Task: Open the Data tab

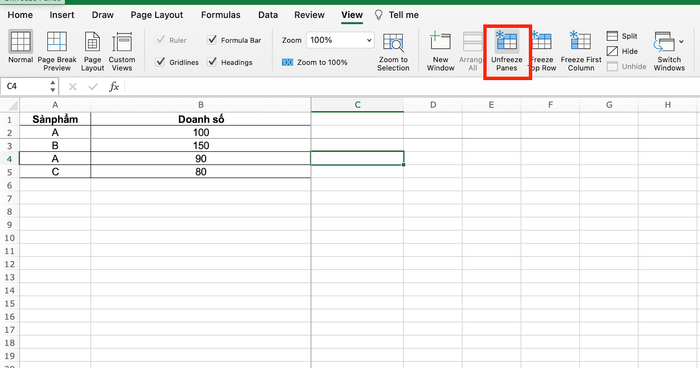Action: 268,15
